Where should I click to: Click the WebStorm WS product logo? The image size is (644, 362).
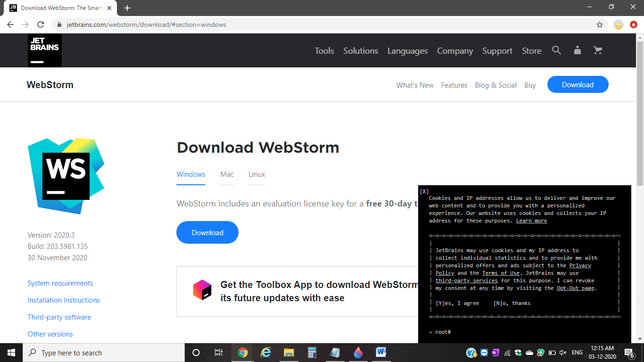click(x=66, y=176)
